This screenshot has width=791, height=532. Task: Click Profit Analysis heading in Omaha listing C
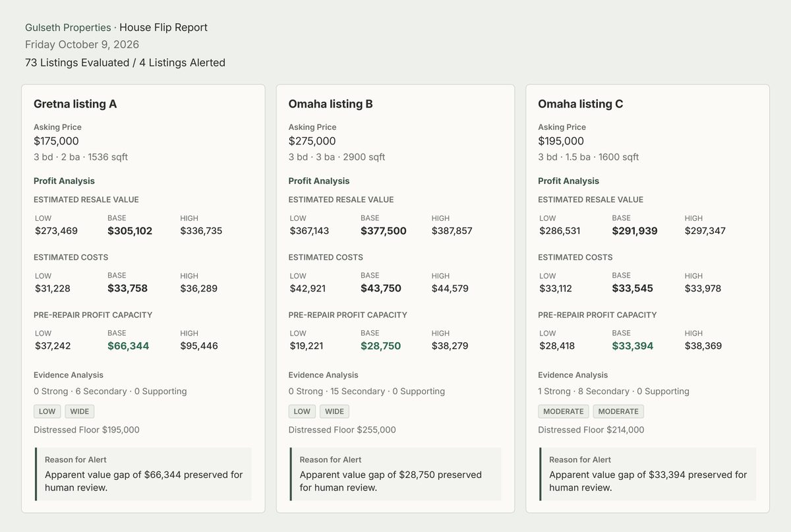568,181
